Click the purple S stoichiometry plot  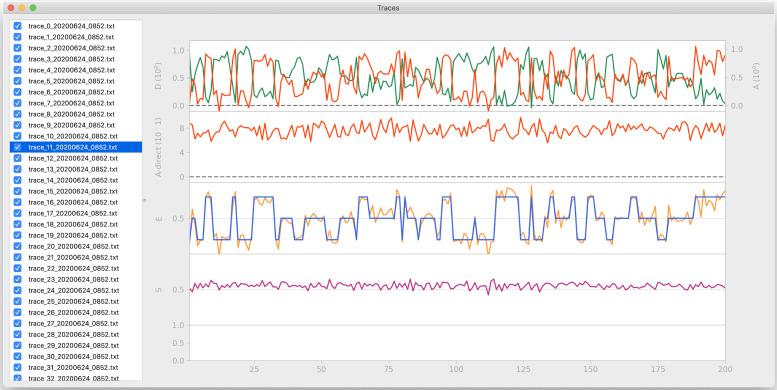pos(457,289)
